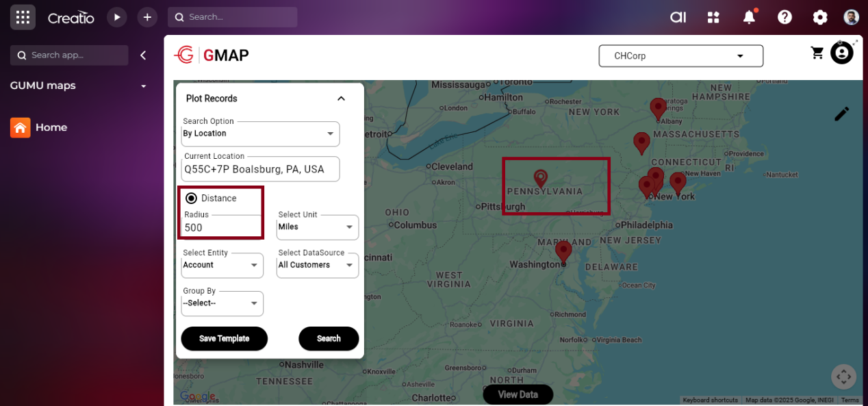Expand the GUMU maps workplace dropdown
This screenshot has height=406, width=868.
pos(144,86)
